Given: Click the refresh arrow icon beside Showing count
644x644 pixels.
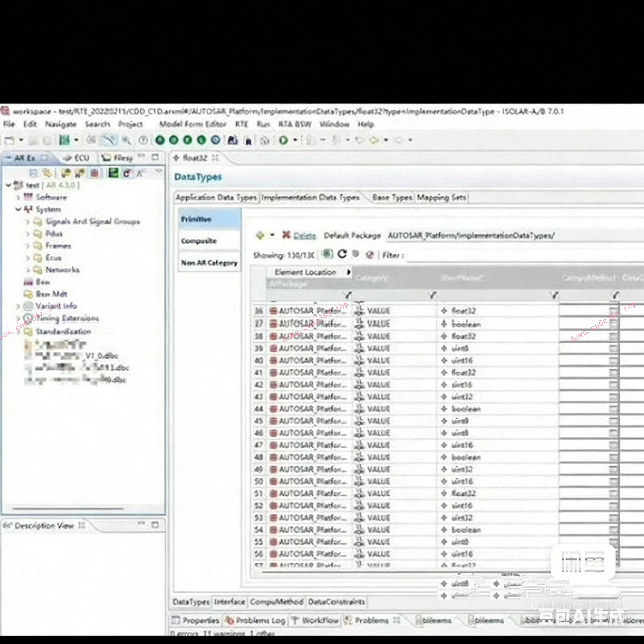Looking at the screenshot, I should pyautogui.click(x=342, y=254).
